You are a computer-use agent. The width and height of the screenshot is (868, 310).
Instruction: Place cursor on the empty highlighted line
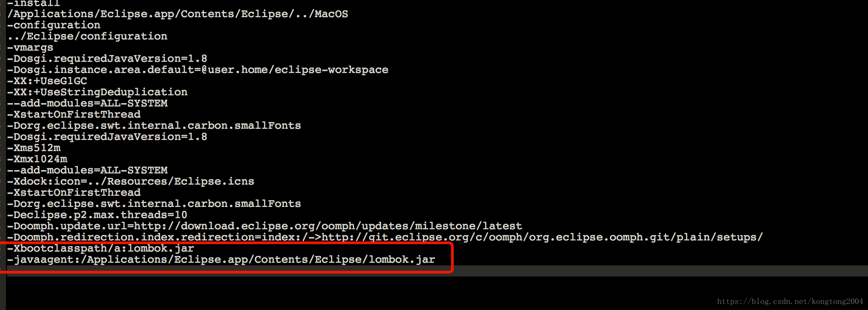429,271
